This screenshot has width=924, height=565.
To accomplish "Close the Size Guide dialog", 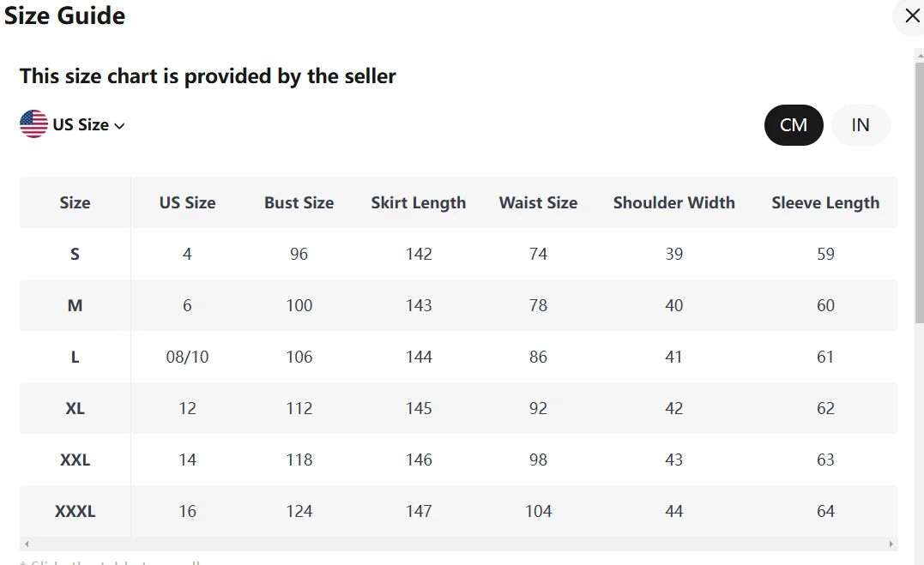I will pyautogui.click(x=912, y=16).
